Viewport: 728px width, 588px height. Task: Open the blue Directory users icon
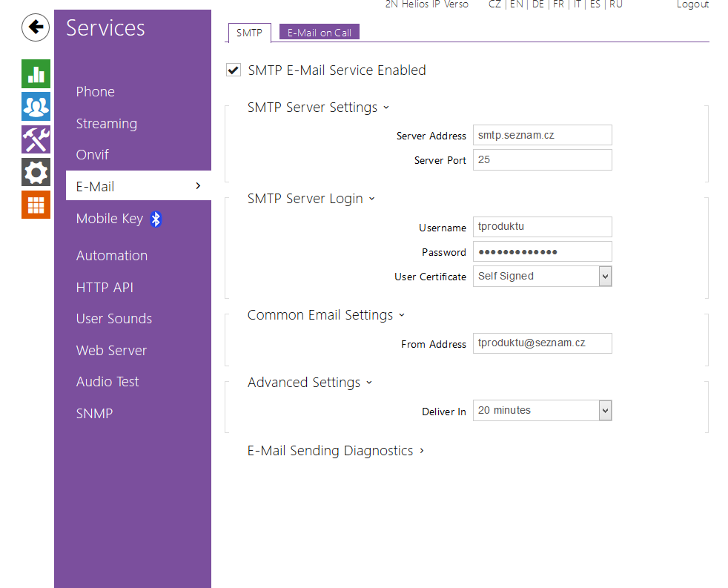coord(36,107)
